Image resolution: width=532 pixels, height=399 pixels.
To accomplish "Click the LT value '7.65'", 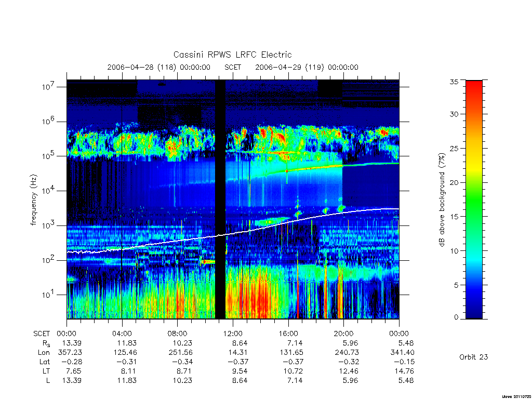I will pyautogui.click(x=74, y=371).
